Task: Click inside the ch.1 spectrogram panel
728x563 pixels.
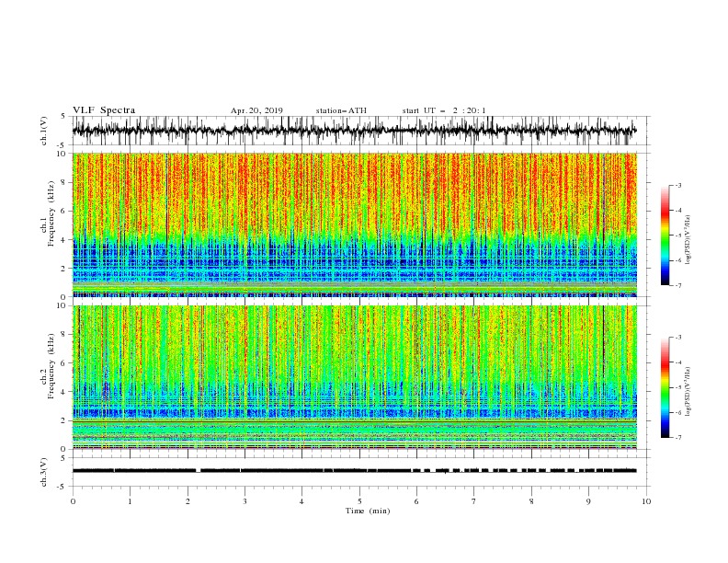Action: (x=354, y=224)
